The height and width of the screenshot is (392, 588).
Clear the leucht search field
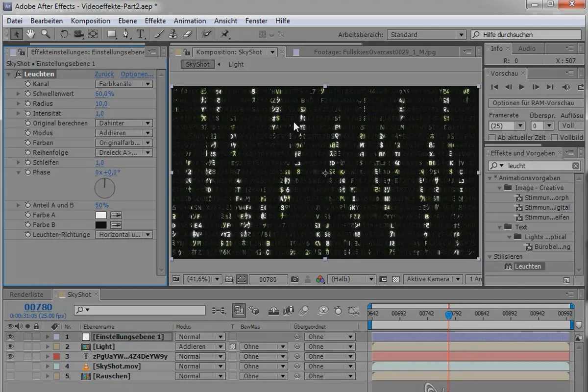point(575,166)
